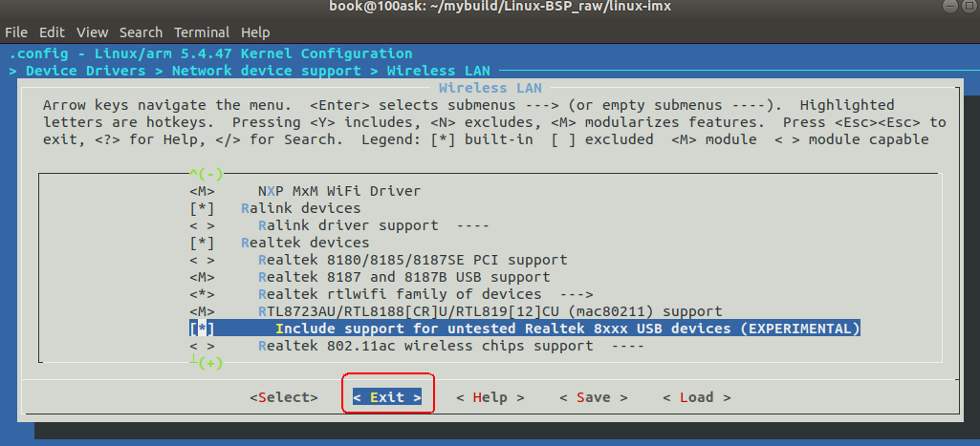Click the < Help > button
The image size is (980, 446).
click(490, 397)
